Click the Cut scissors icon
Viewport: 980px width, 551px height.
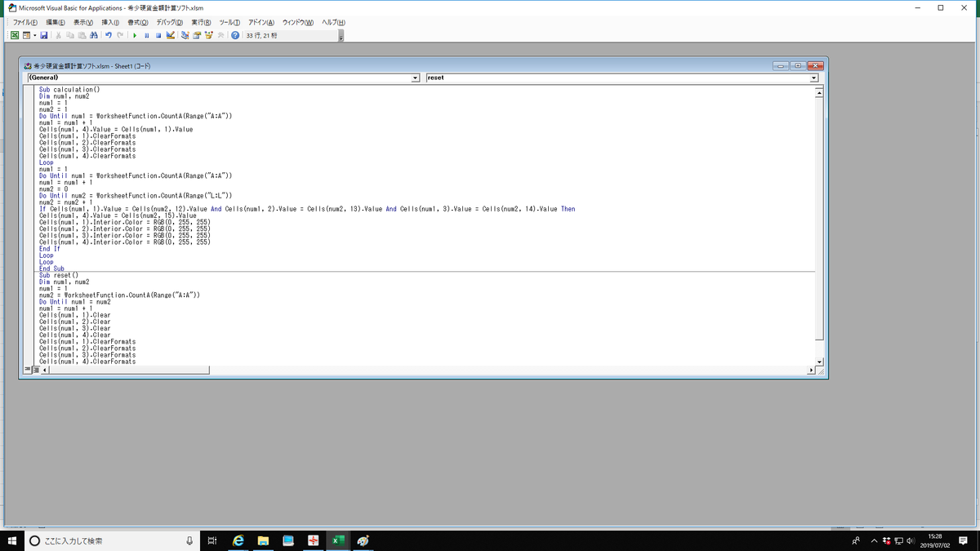(x=58, y=35)
